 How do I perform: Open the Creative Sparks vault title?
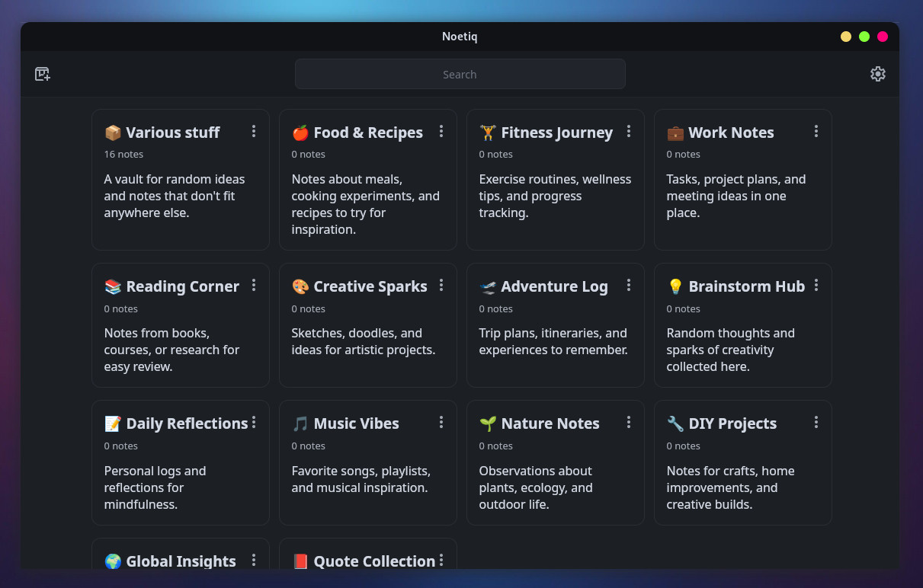coord(370,286)
